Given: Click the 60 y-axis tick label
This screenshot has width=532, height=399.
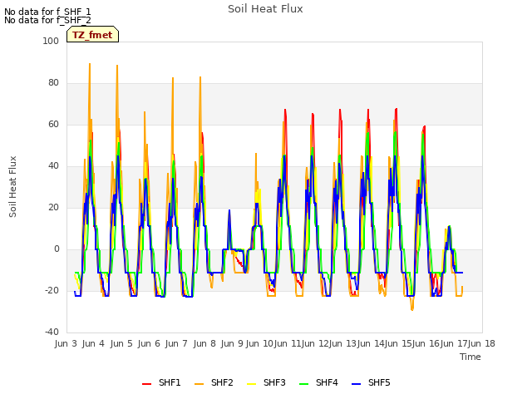Looking at the screenshot, I should click(53, 124).
